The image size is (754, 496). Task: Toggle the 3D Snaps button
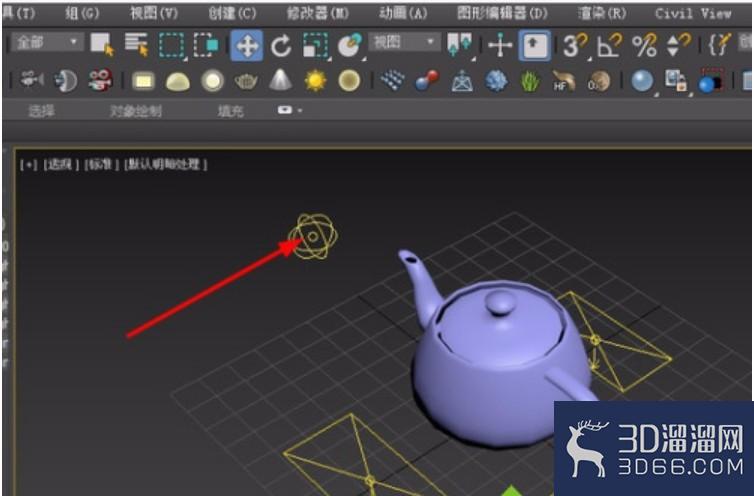(576, 46)
